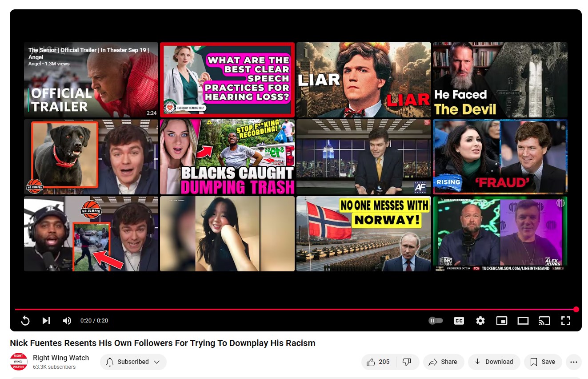Image resolution: width=588 pixels, height=379 pixels.
Task: Cast video to a TV
Action: (544, 321)
